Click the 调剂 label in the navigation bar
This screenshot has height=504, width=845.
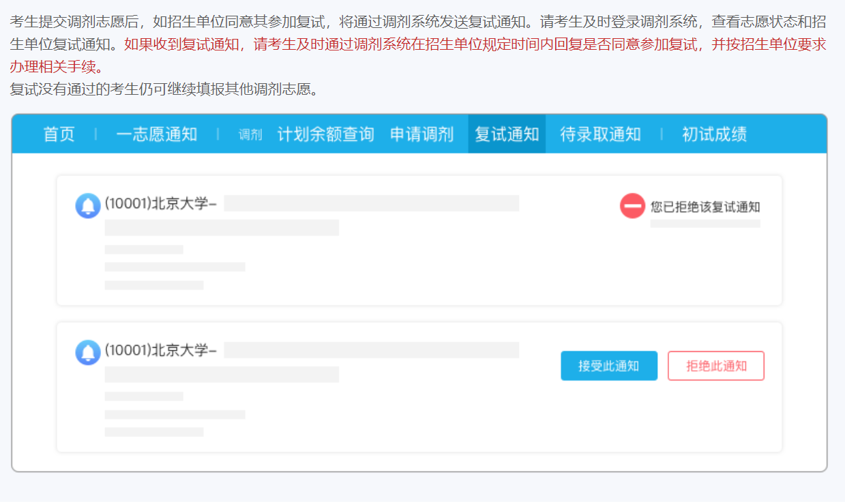point(250,135)
